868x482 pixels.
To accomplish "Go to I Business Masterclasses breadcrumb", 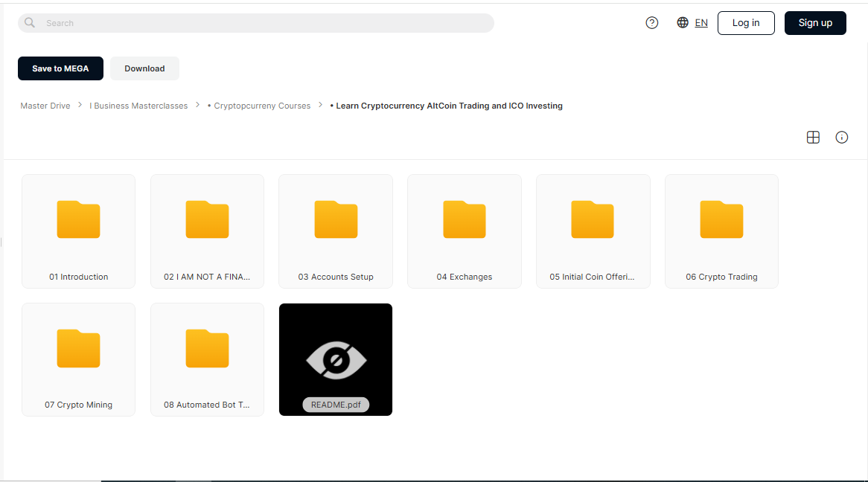I will 138,106.
